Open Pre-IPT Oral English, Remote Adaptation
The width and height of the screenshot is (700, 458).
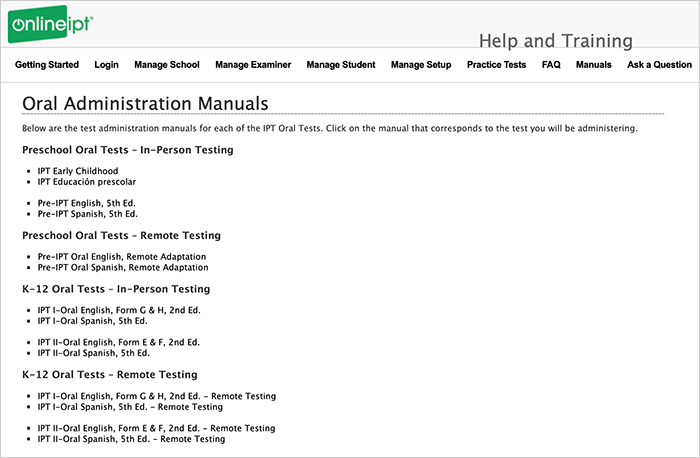pyautogui.click(x=122, y=257)
